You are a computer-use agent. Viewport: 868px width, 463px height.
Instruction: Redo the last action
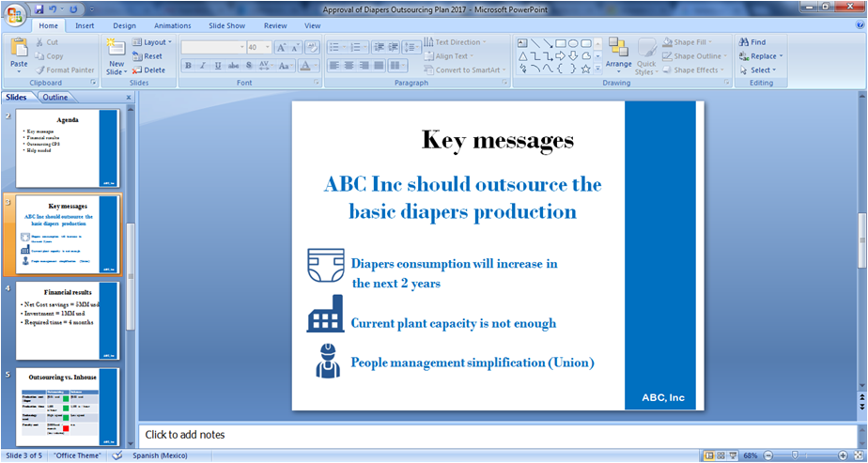click(73, 9)
